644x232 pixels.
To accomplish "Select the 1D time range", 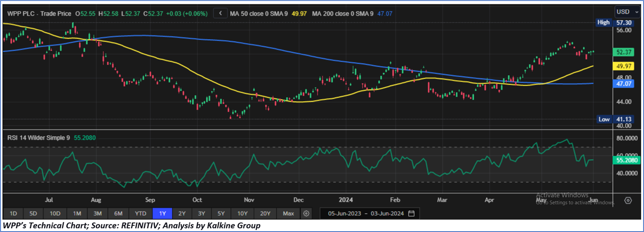I will 13,214.
